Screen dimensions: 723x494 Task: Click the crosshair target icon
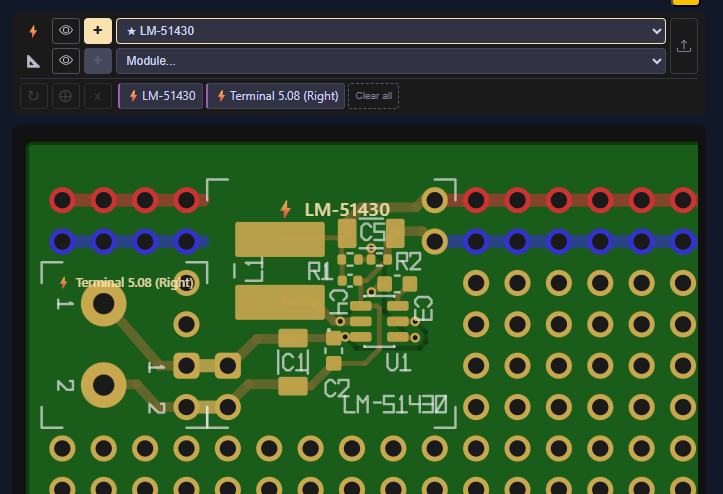tap(65, 97)
